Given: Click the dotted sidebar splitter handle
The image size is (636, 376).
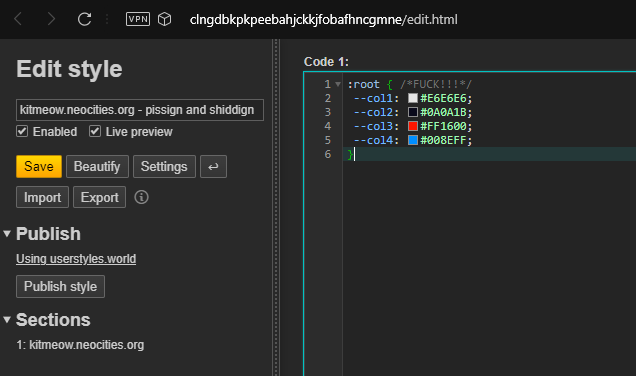Looking at the screenshot, I should (276, 207).
